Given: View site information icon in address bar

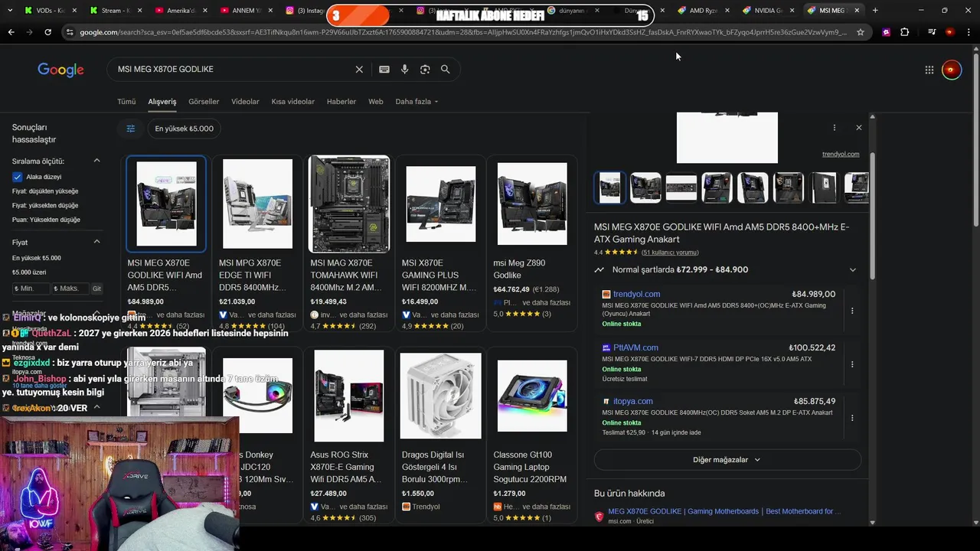Looking at the screenshot, I should (x=70, y=32).
